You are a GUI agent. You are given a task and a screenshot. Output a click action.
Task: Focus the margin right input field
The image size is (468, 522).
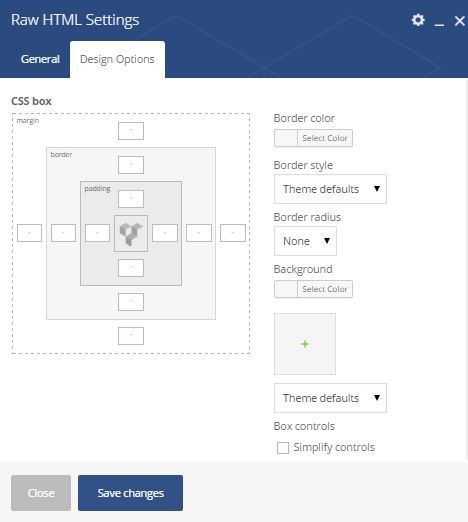(233, 233)
